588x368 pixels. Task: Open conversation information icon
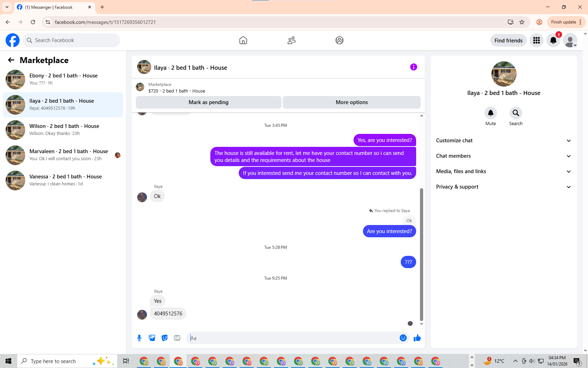click(413, 67)
